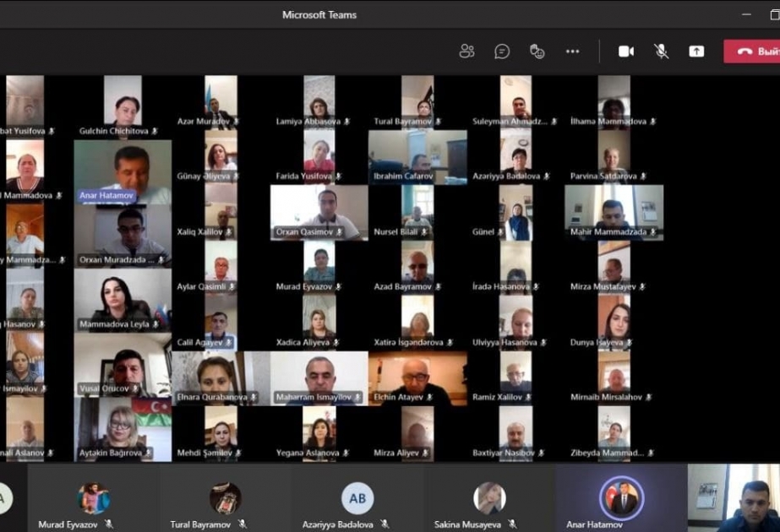This screenshot has height=532, width=780.
Task: Select Orxan Muradzada's video tile
Action: coord(123,236)
